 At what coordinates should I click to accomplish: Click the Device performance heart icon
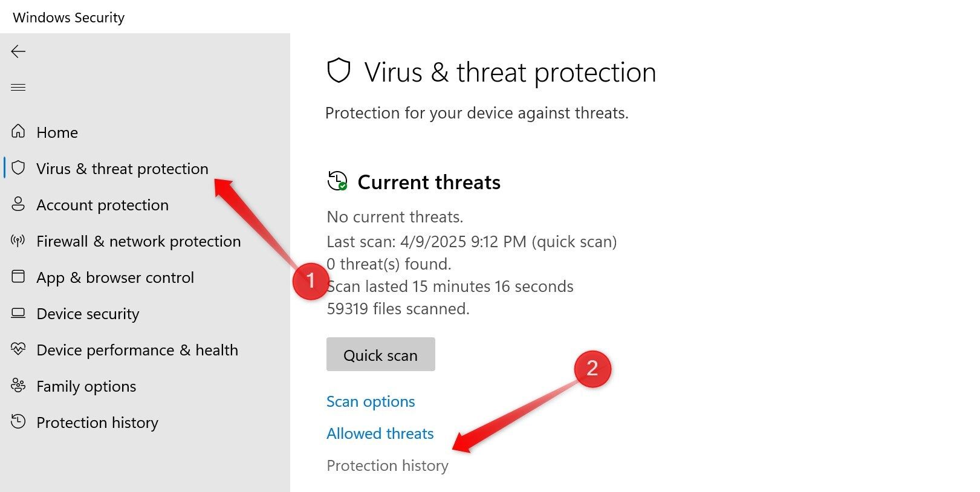pyautogui.click(x=18, y=349)
